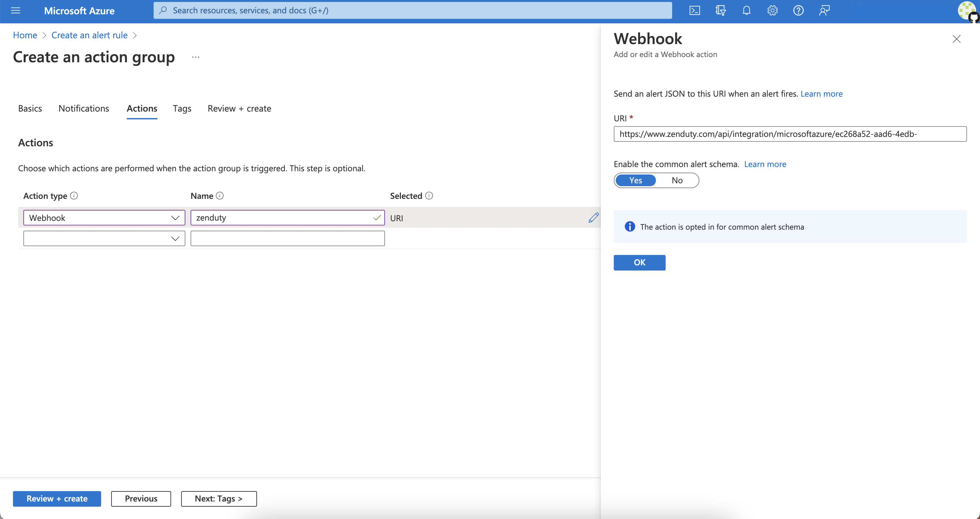Open the portal settings gear
Image resolution: width=980 pixels, height=519 pixels.
(772, 10)
